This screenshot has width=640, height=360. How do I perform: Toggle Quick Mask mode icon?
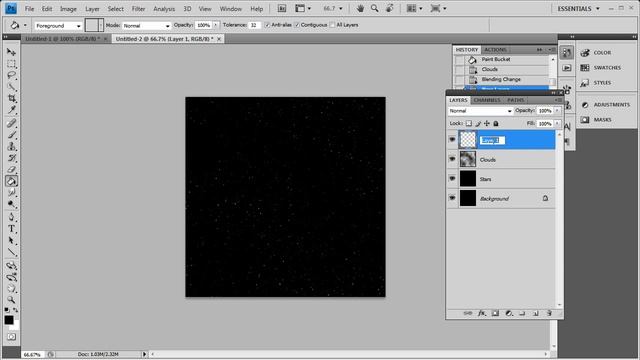coord(11,337)
